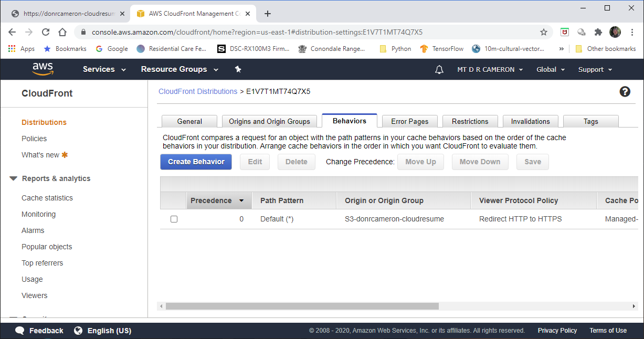The image size is (644, 339).
Task: Click the Save button
Action: coord(533,162)
